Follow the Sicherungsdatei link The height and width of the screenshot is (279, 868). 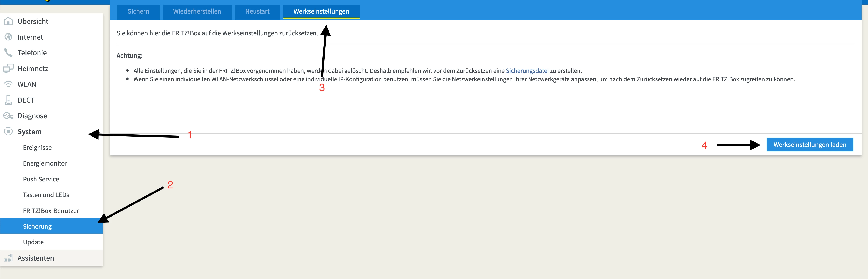pyautogui.click(x=527, y=71)
